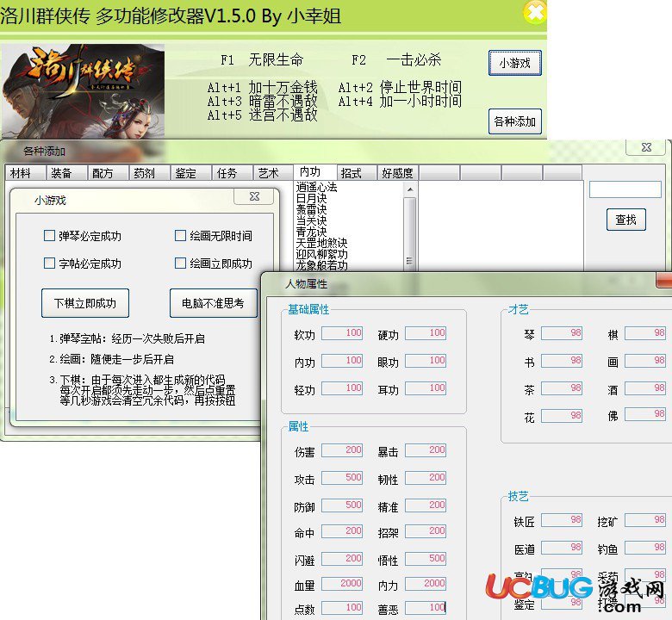This screenshot has height=620, width=672.
Task: Click the 查找 search button
Action: tap(625, 220)
